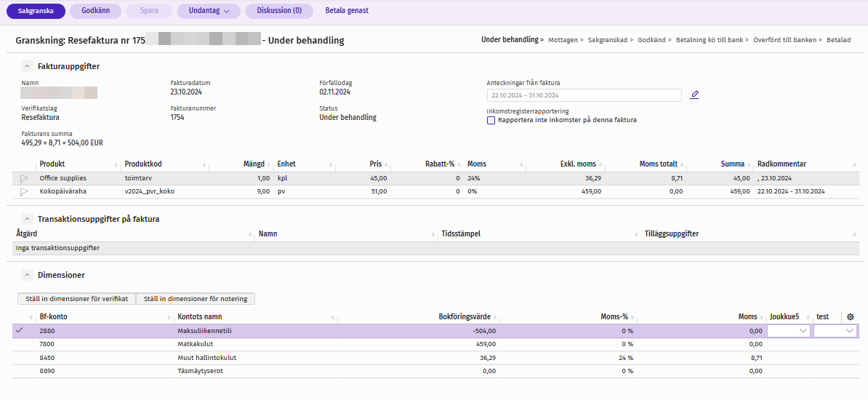Select 'Betalning kö till bank' status step
The image size is (868, 400).
709,40
